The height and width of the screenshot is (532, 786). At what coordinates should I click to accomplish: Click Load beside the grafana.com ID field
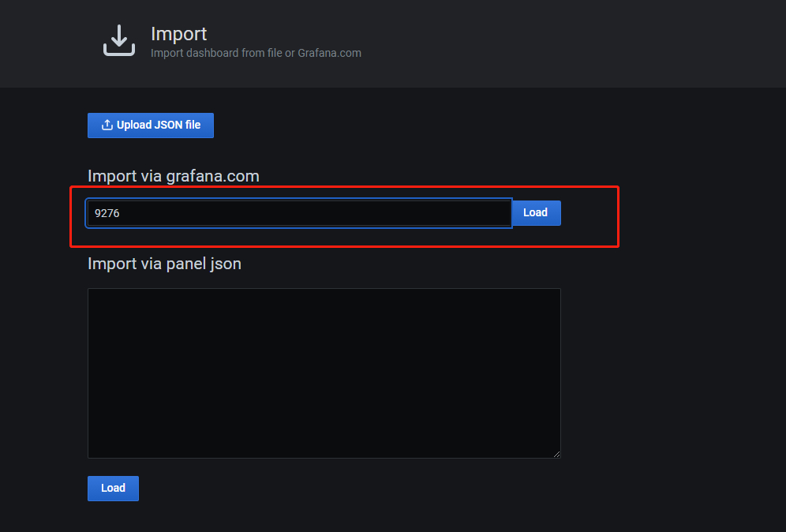536,212
